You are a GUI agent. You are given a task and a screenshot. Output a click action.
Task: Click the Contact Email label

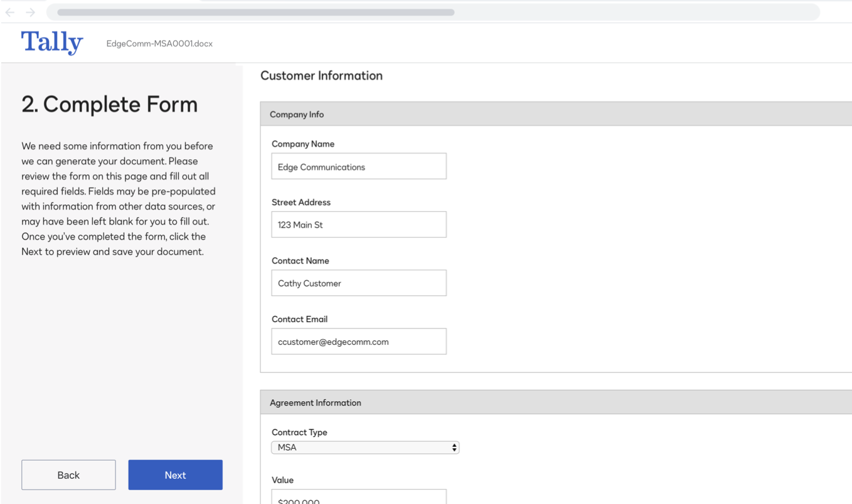(x=299, y=320)
